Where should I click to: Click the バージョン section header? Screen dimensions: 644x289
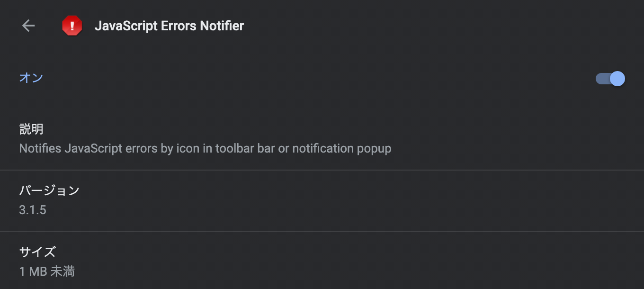coord(49,190)
